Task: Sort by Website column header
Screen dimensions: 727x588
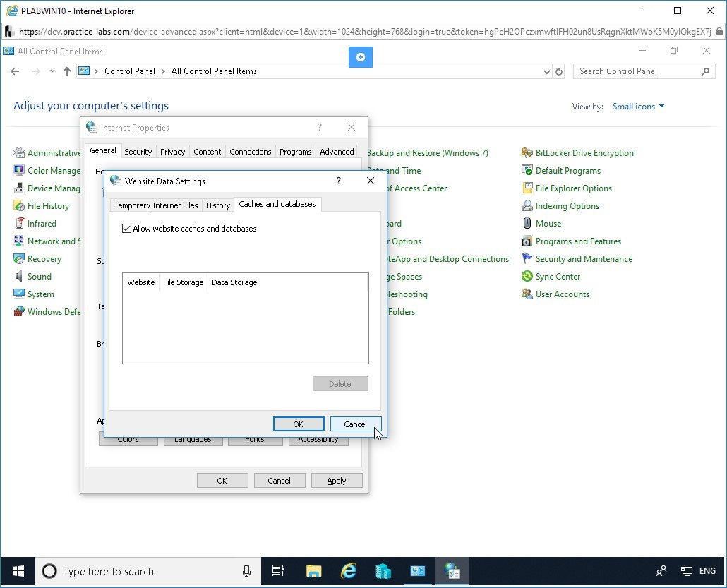Action: tap(141, 282)
